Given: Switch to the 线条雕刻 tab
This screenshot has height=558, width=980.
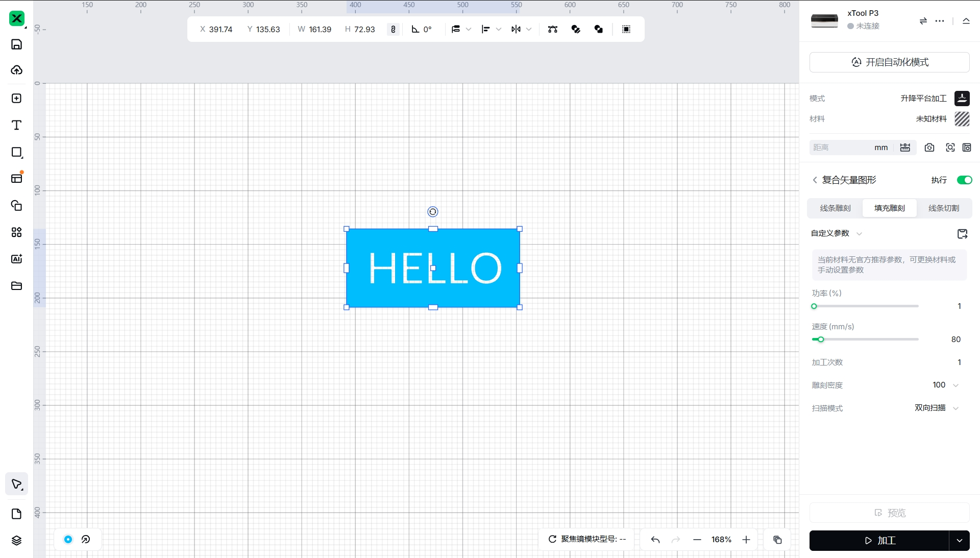Looking at the screenshot, I should 835,208.
